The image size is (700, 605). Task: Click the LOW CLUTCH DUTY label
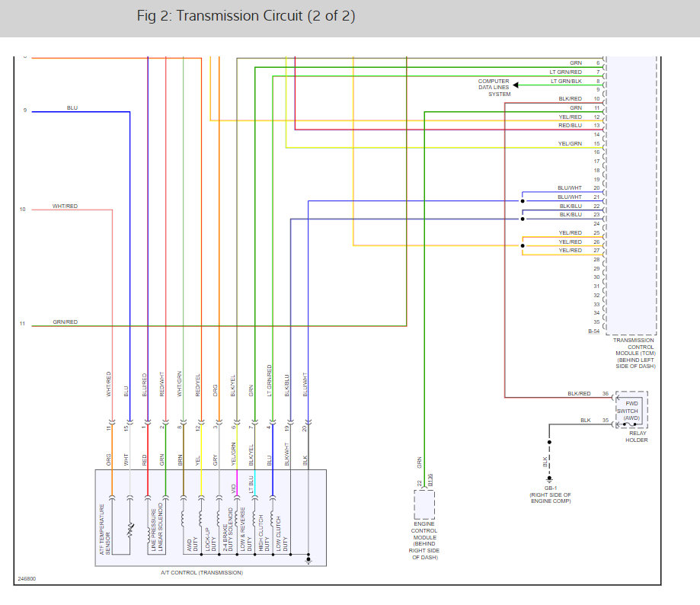pyautogui.click(x=282, y=533)
